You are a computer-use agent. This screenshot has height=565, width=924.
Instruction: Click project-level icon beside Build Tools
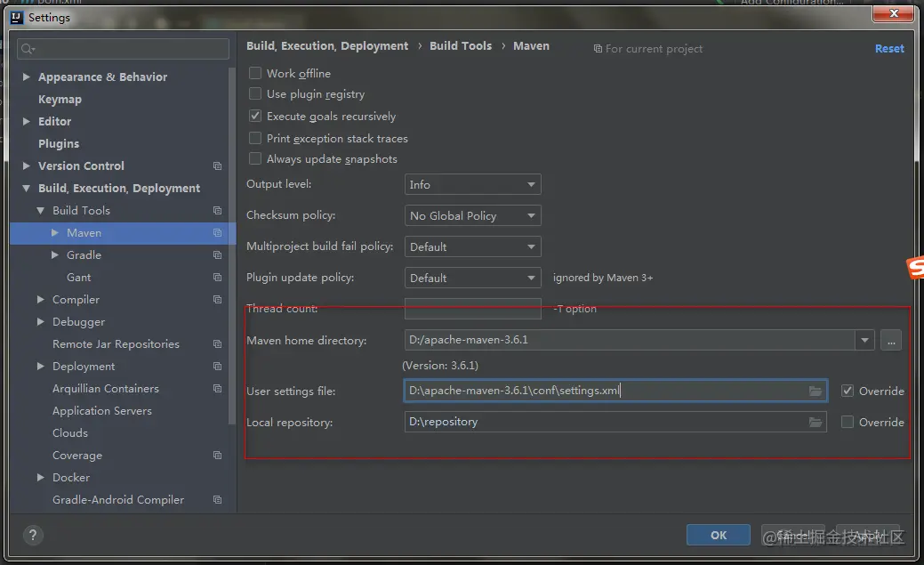(x=218, y=211)
